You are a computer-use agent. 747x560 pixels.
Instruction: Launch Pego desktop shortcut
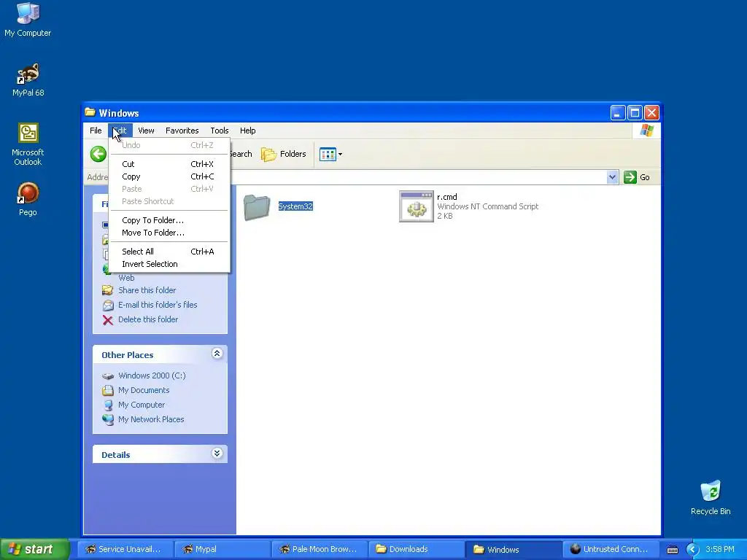point(28,199)
